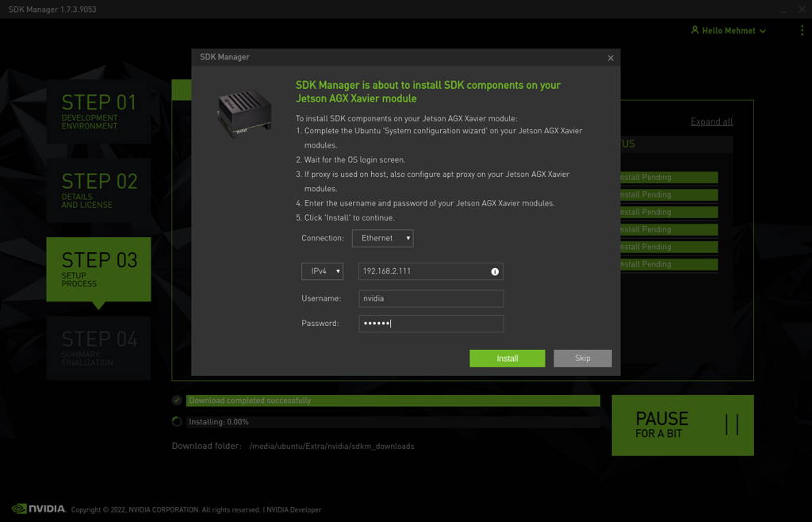Click the Password input field

click(x=431, y=324)
